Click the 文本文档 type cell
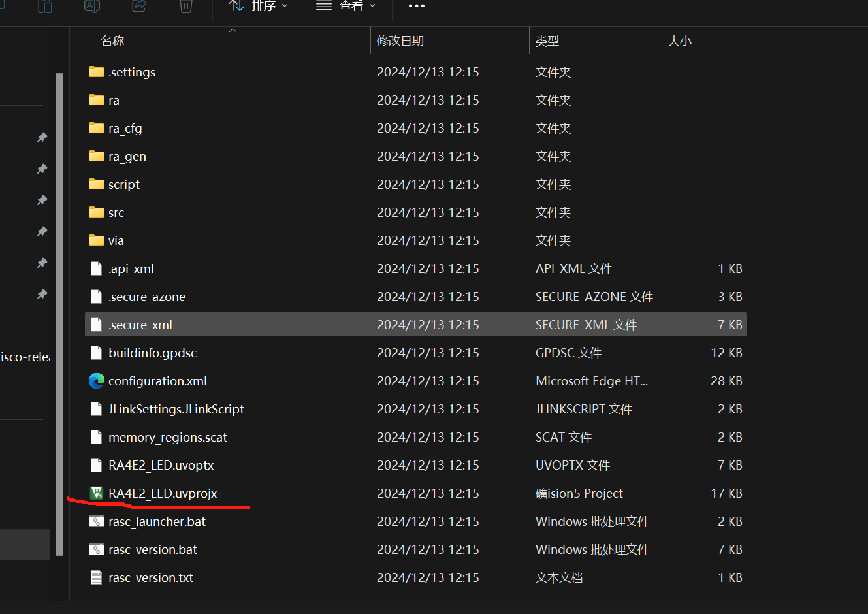The width and height of the screenshot is (868, 614). (558, 577)
